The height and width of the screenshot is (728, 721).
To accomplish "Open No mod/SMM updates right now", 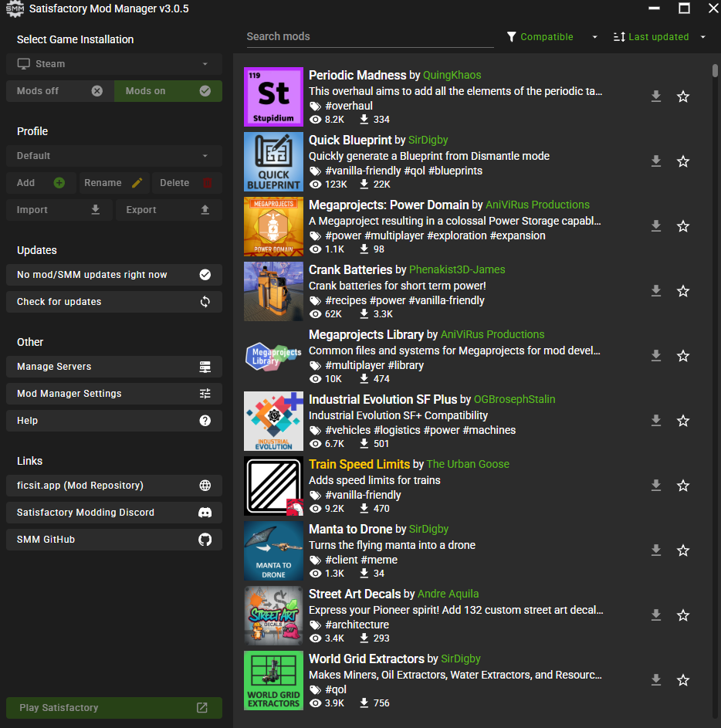I will pyautogui.click(x=114, y=275).
